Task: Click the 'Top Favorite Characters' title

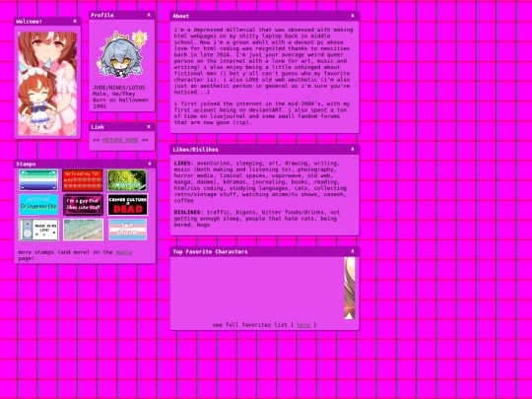Action: click(210, 252)
